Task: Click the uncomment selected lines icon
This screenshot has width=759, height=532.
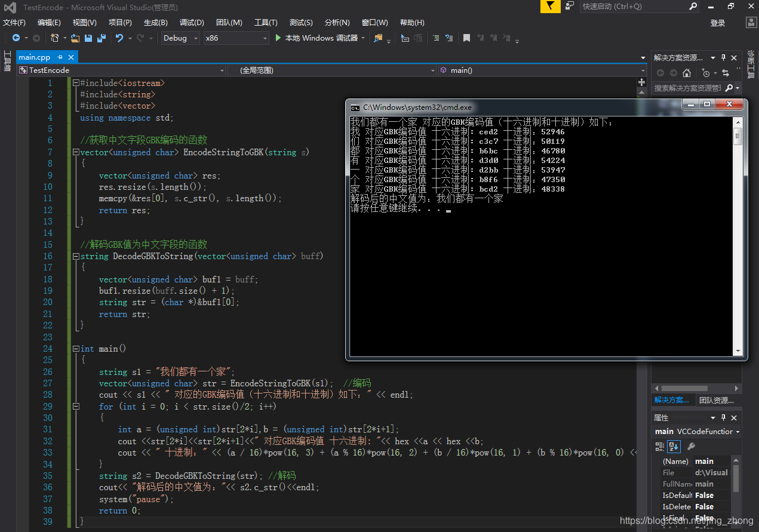Action: (449, 38)
